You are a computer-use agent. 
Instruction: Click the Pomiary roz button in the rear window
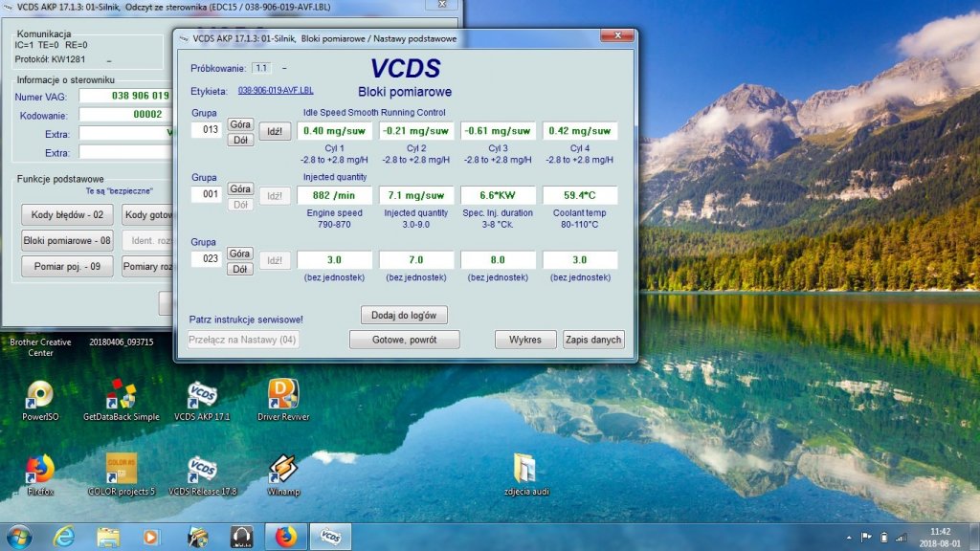coord(147,266)
